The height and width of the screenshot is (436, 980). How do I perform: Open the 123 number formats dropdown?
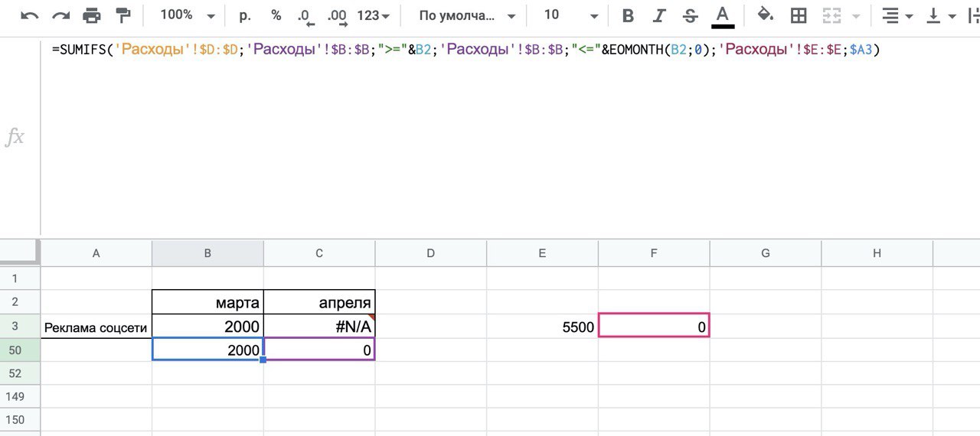[374, 15]
